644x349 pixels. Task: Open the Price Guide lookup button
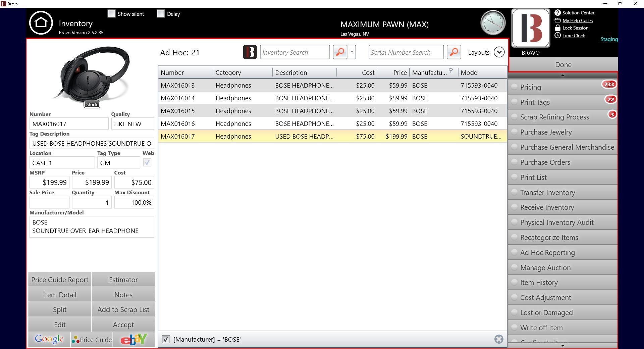(x=92, y=339)
